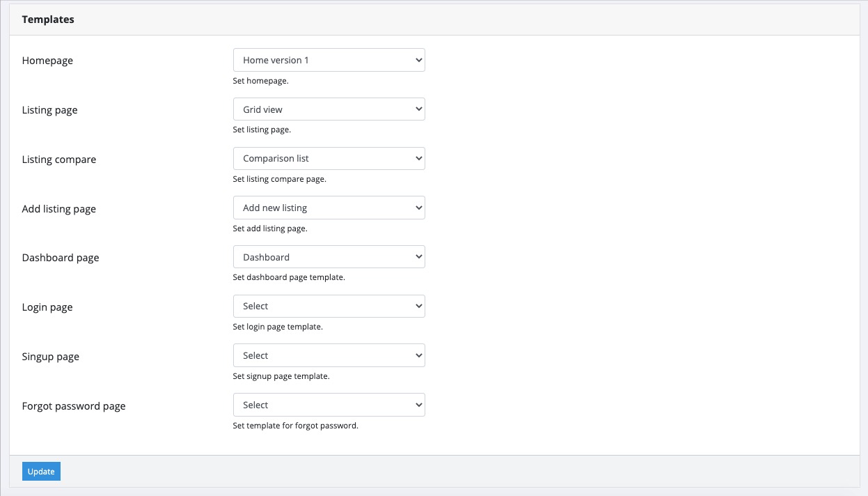Open the Add listing page dropdown
Viewport: 868px width, 496px height.
pyautogui.click(x=329, y=208)
